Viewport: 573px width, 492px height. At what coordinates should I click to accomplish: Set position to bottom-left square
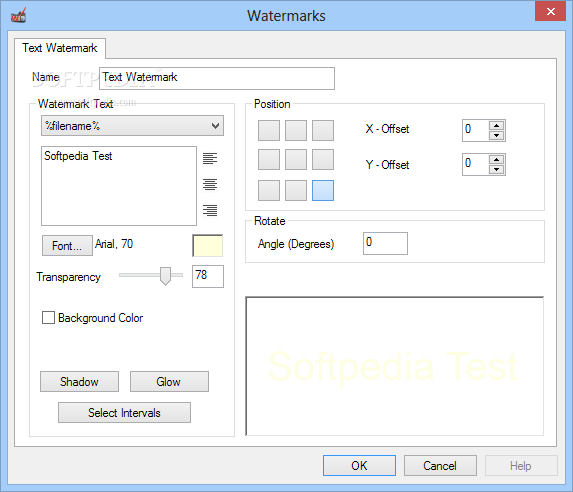tap(269, 190)
